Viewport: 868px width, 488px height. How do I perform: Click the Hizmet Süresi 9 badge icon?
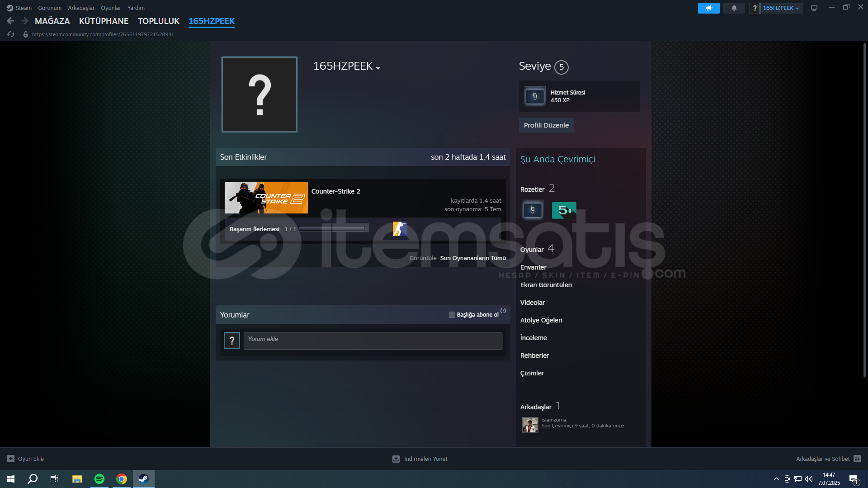535,96
